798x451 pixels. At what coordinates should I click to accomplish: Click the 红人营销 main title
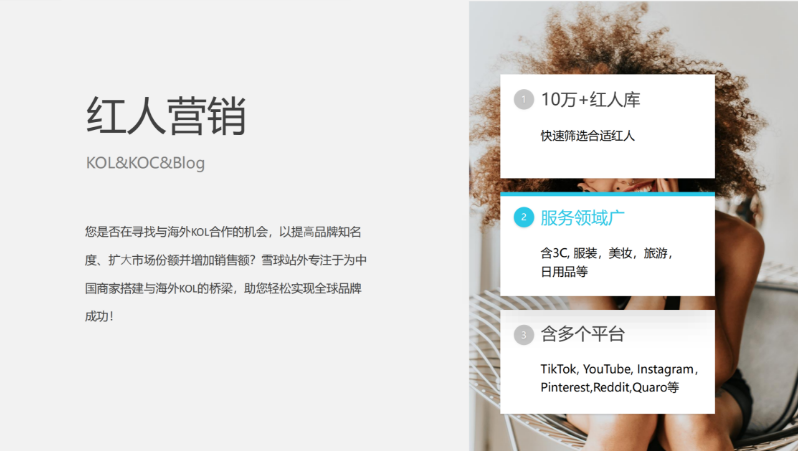166,116
